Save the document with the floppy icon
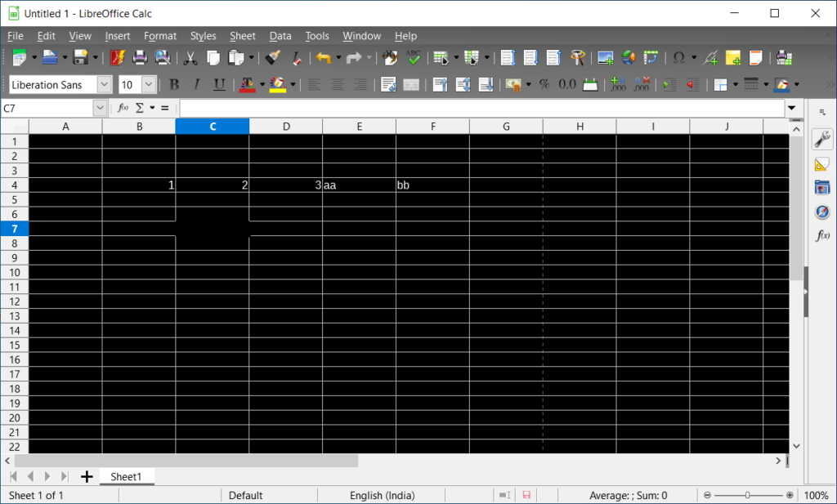 (81, 58)
